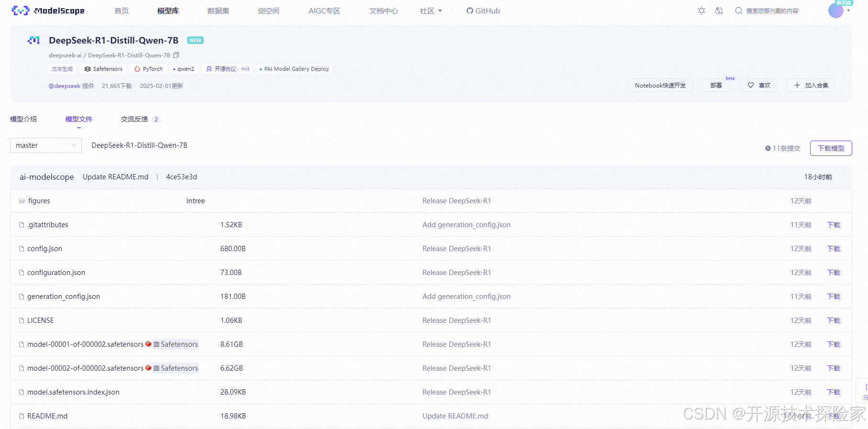This screenshot has height=429, width=868.
Task: Open the LICENSE file
Action: click(40, 320)
